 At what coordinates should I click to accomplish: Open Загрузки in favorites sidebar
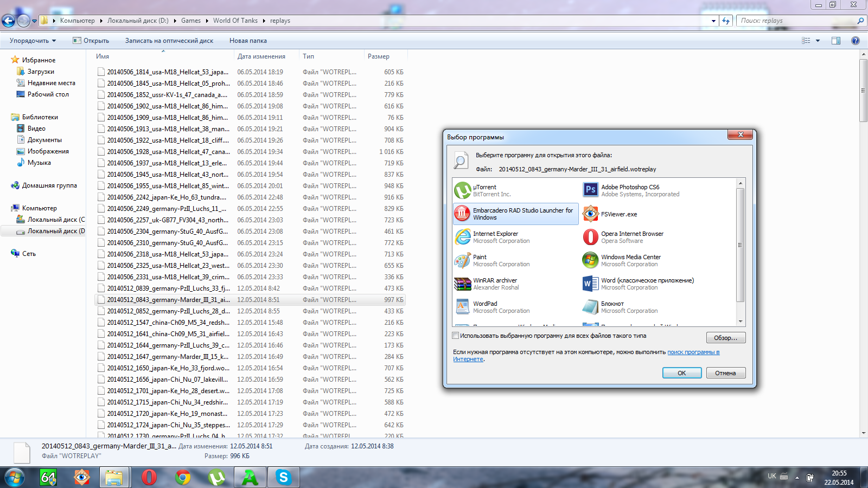[x=41, y=72]
